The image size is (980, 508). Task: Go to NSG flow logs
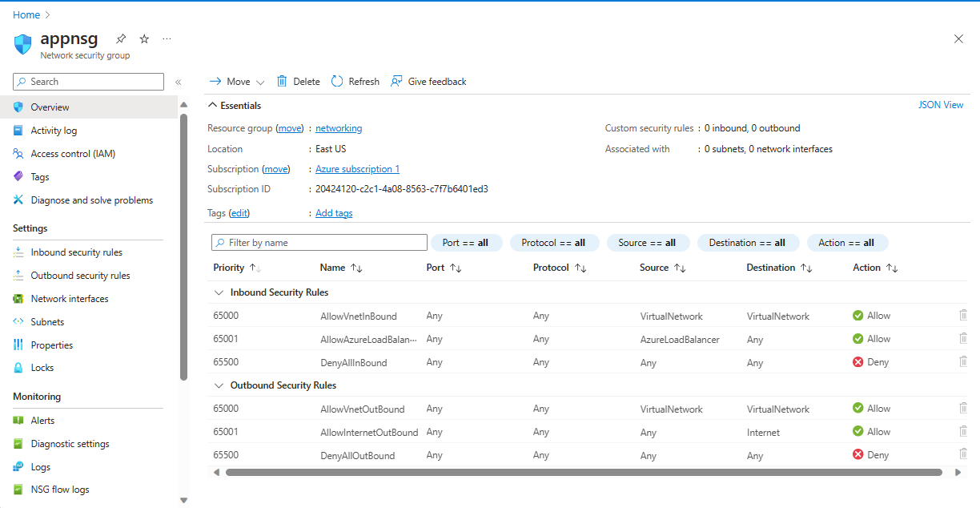[x=60, y=490]
